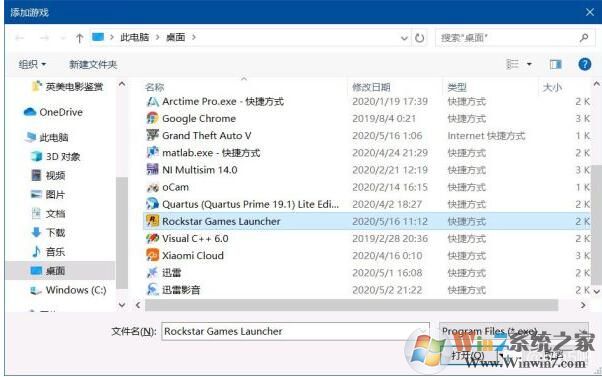Open the 文档 folder in sidebar
Screen dimensions: 602x377
(48, 213)
